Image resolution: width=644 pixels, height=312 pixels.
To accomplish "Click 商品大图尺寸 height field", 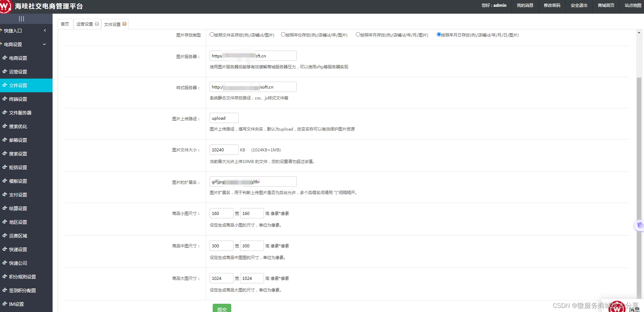I will pos(252,278).
